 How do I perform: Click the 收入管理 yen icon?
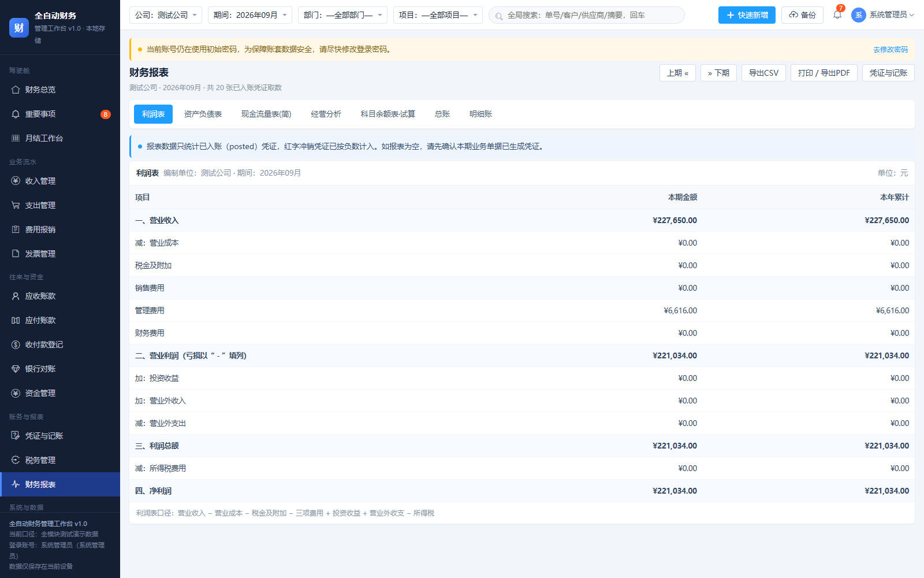(16, 181)
